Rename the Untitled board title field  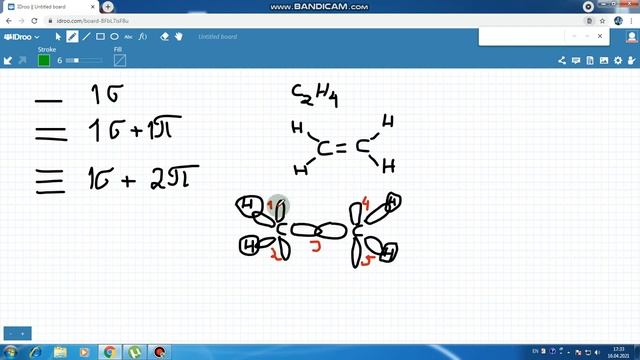218,37
